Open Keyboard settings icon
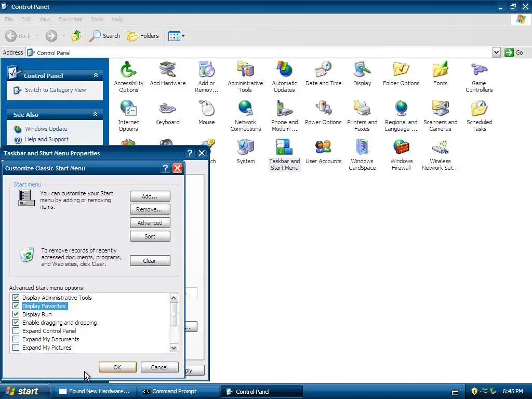 click(x=167, y=113)
